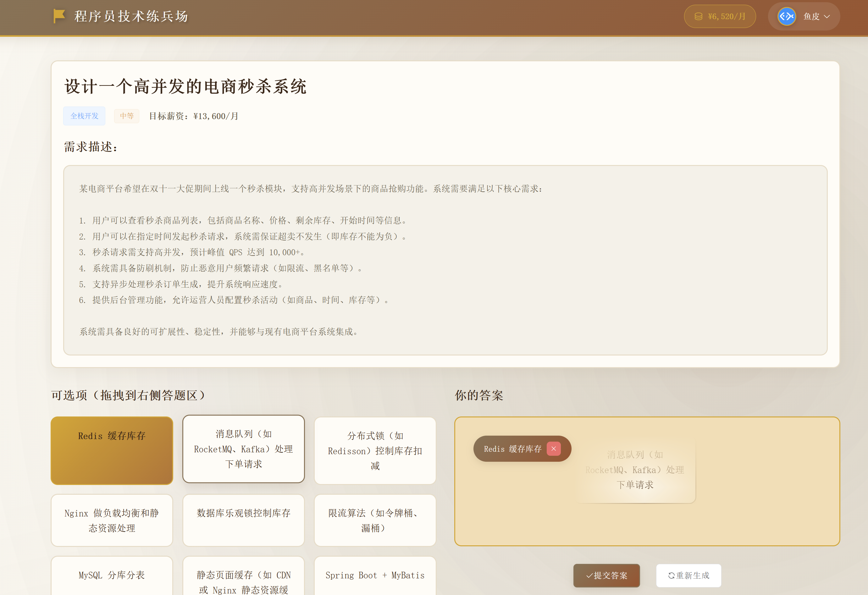868x595 pixels.
Task: Click the 全栈开发 category tag
Action: tap(84, 116)
